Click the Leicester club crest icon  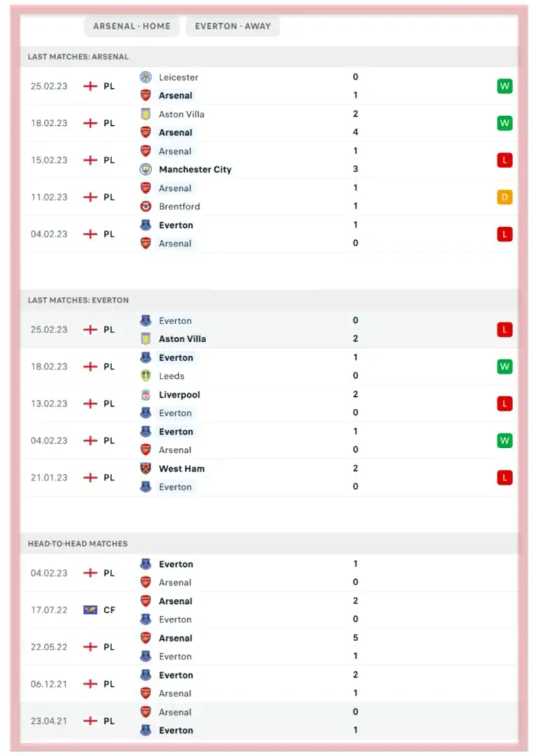146,77
